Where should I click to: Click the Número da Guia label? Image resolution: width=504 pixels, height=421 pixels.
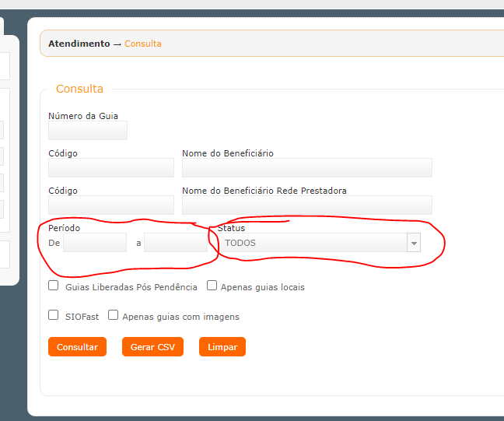tap(83, 116)
